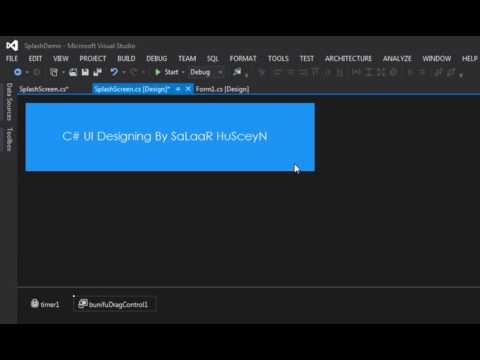Open the SQL menu
Image resolution: width=480 pixels, height=360 pixels.
click(212, 59)
